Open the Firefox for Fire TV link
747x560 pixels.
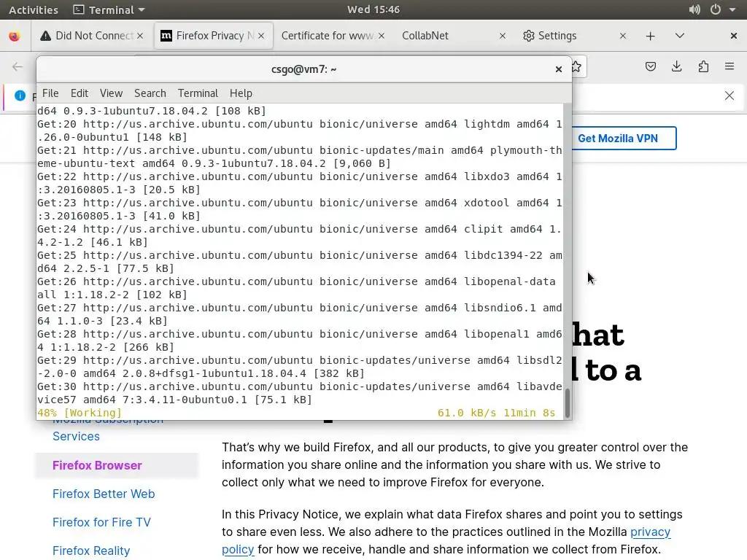(x=101, y=522)
